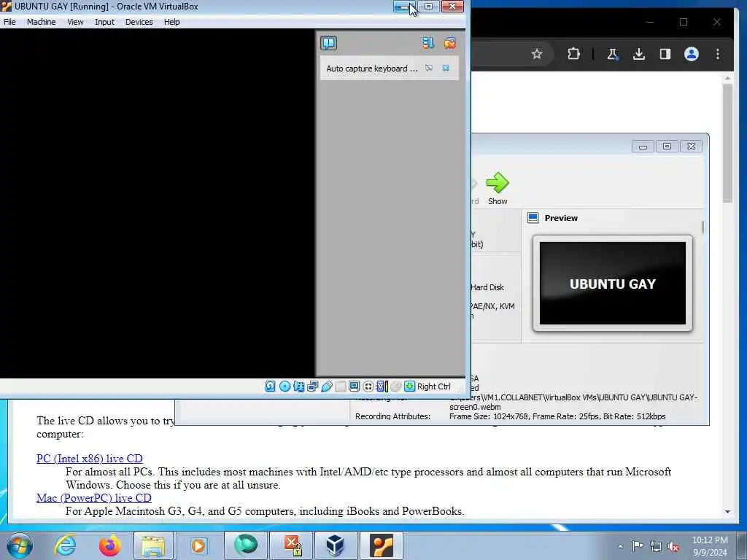Click the Recording Attributes label in VirtualBox Manager
The width and height of the screenshot is (747, 560).
(x=392, y=416)
